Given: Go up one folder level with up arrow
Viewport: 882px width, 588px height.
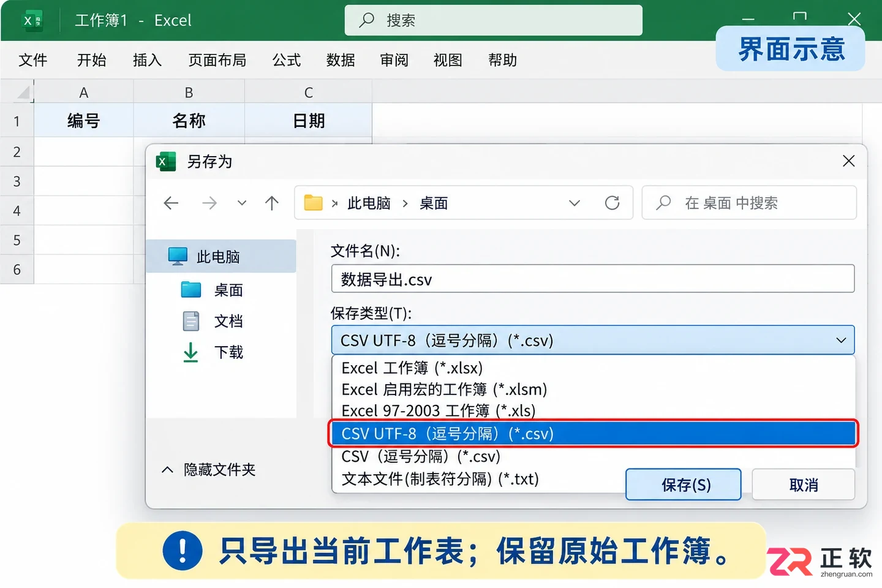Looking at the screenshot, I should tap(272, 203).
